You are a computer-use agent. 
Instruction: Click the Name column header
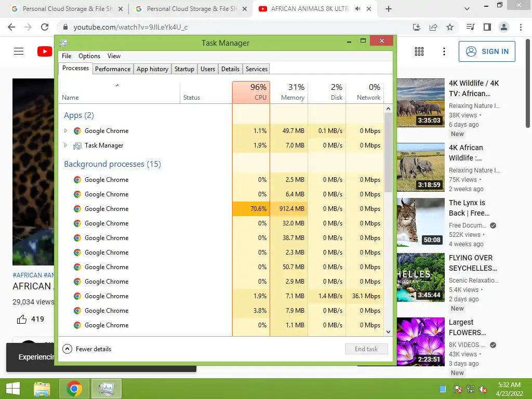[119, 92]
